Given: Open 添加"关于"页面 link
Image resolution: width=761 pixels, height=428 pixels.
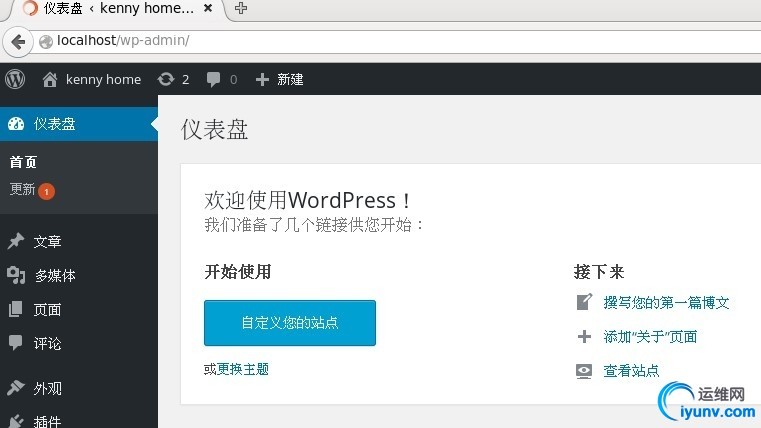Looking at the screenshot, I should pos(650,336).
